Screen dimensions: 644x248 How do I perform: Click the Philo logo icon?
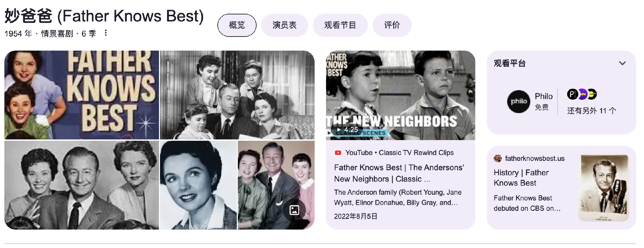[x=519, y=102]
